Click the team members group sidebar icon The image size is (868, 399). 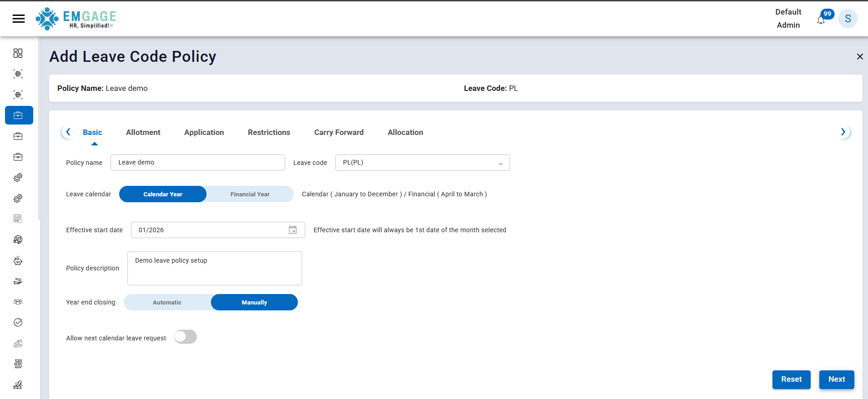18,302
